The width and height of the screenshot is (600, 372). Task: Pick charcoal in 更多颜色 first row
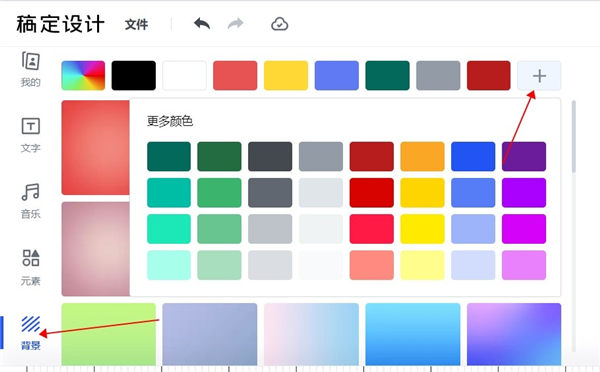point(270,157)
